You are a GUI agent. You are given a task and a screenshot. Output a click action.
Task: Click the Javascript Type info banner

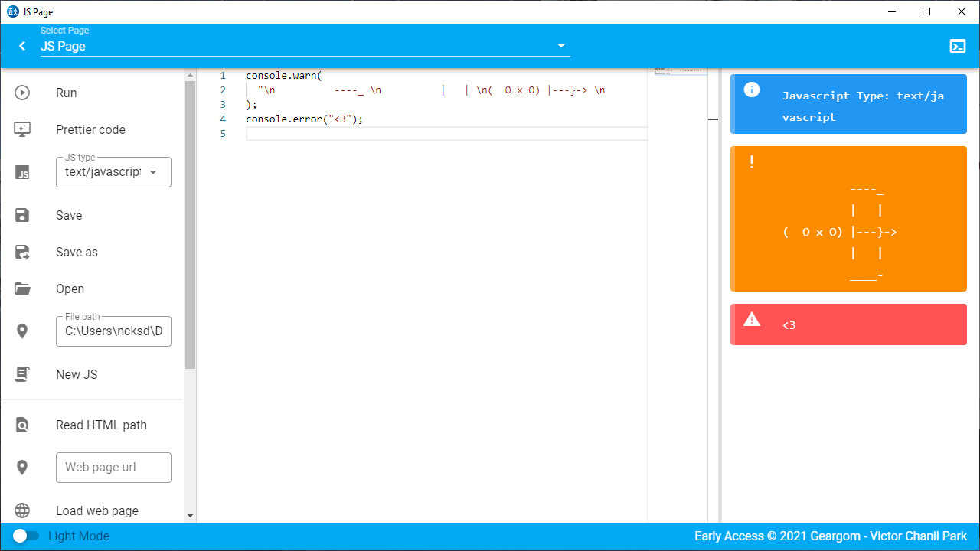848,103
